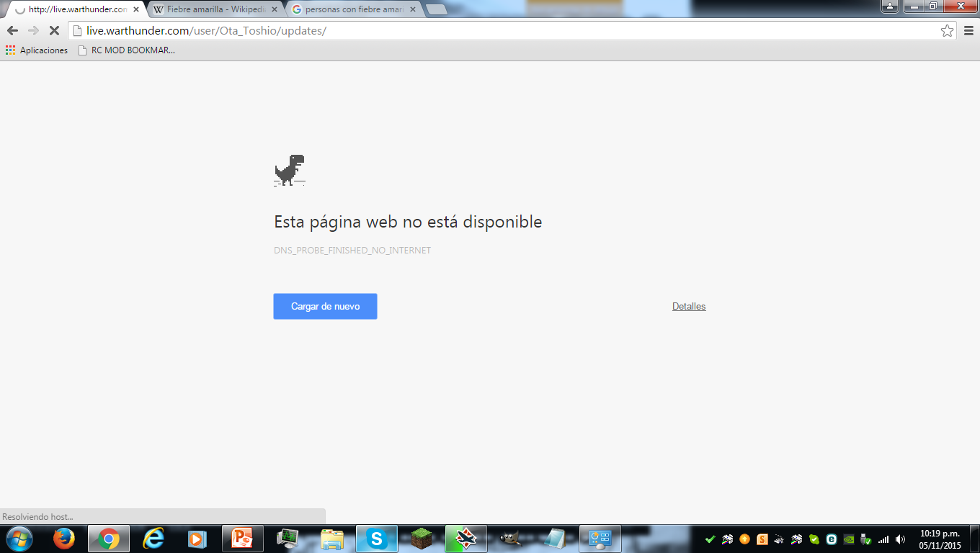Open Internet Explorer from the taskbar
980x553 pixels.
[x=153, y=538]
